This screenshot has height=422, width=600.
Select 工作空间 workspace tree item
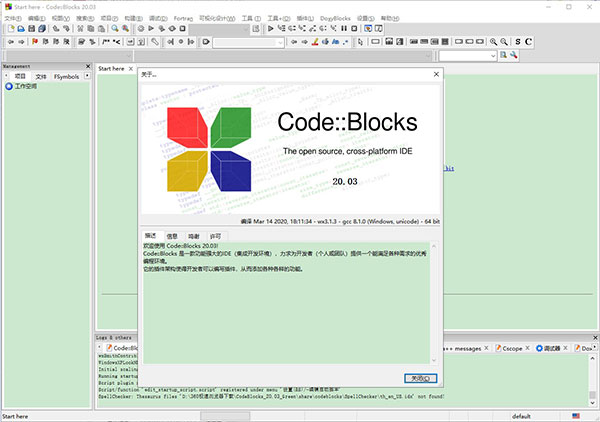pyautogui.click(x=26, y=86)
